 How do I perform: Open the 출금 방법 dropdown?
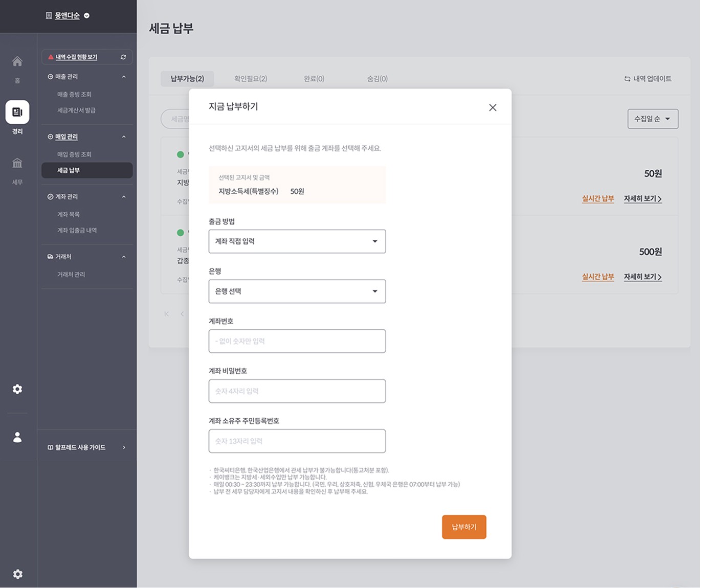point(297,241)
